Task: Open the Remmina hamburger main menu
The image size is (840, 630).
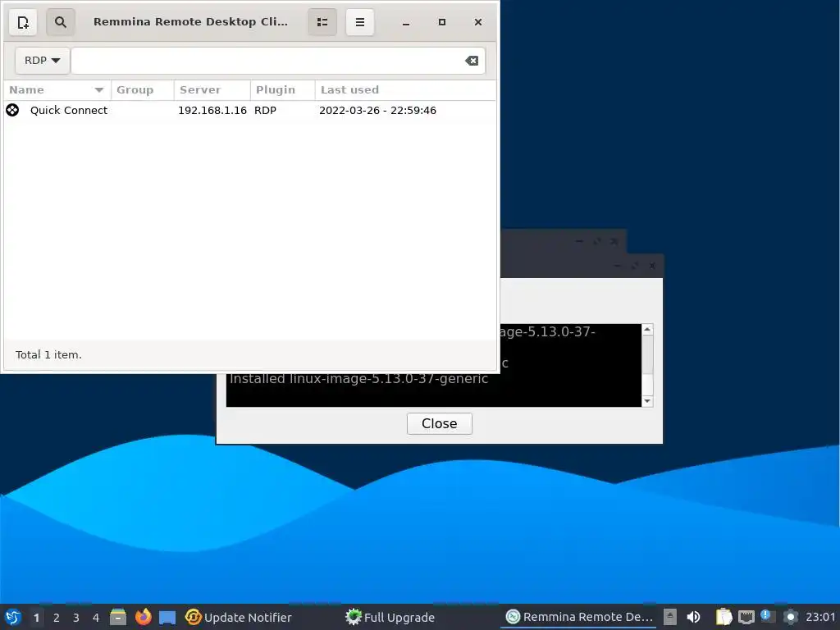Action: [360, 22]
